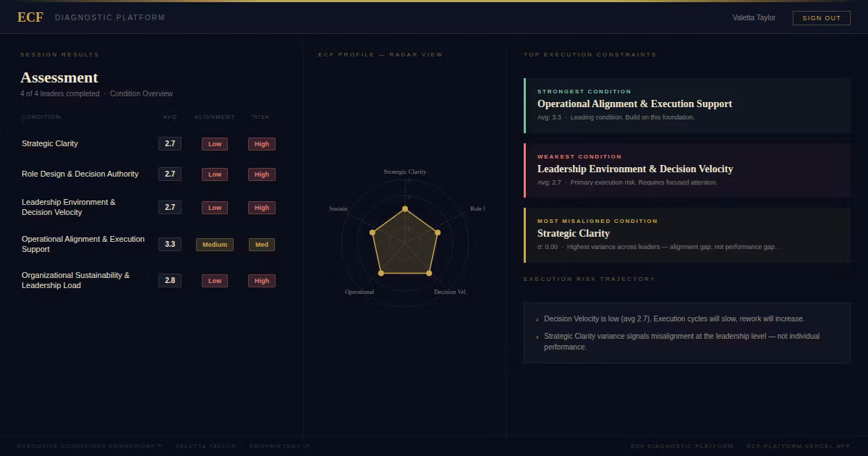Click the Operational radar axis label
This screenshot has height=456, width=868.
pos(359,292)
